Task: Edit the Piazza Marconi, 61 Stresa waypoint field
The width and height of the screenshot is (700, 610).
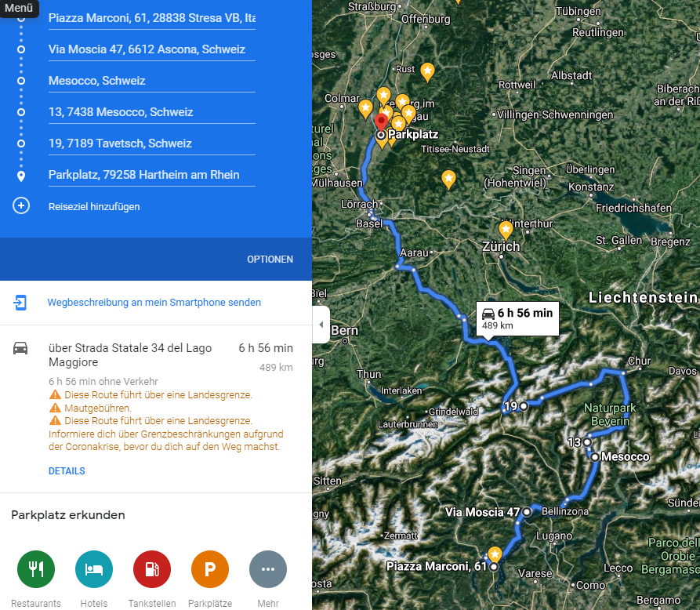Action: [152, 18]
